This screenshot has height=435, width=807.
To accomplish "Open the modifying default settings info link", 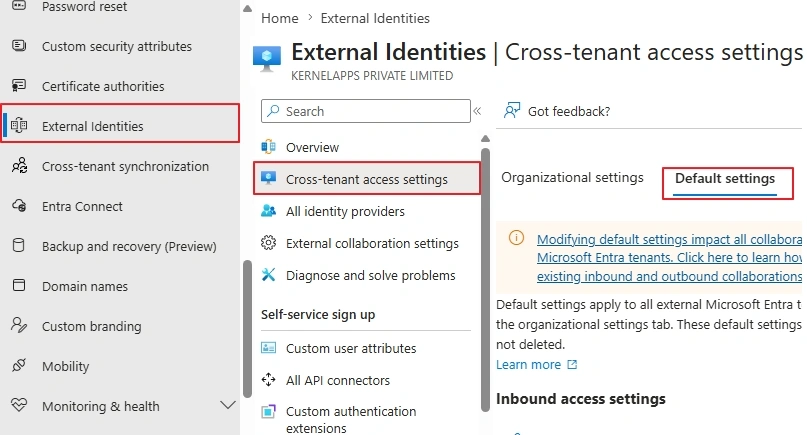I will point(669,257).
